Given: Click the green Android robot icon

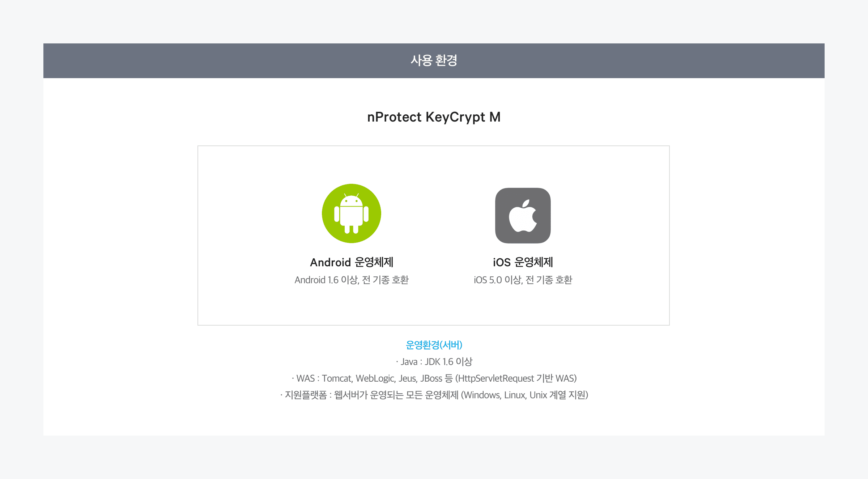Looking at the screenshot, I should click(351, 213).
